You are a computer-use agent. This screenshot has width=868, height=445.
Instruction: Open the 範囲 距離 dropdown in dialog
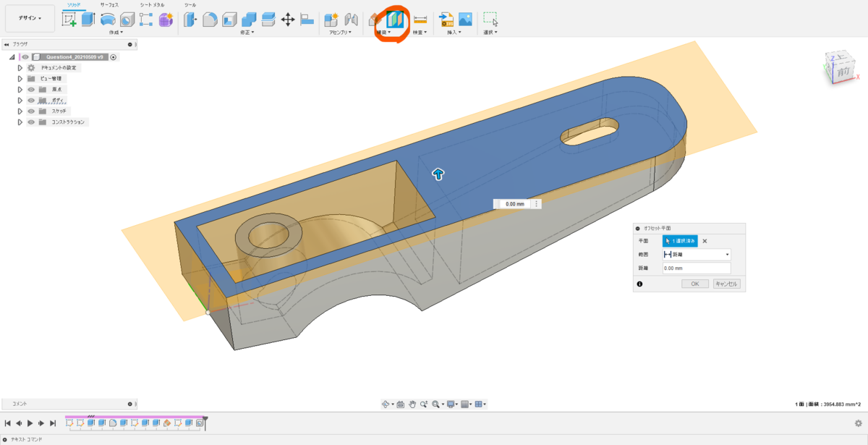tap(697, 255)
